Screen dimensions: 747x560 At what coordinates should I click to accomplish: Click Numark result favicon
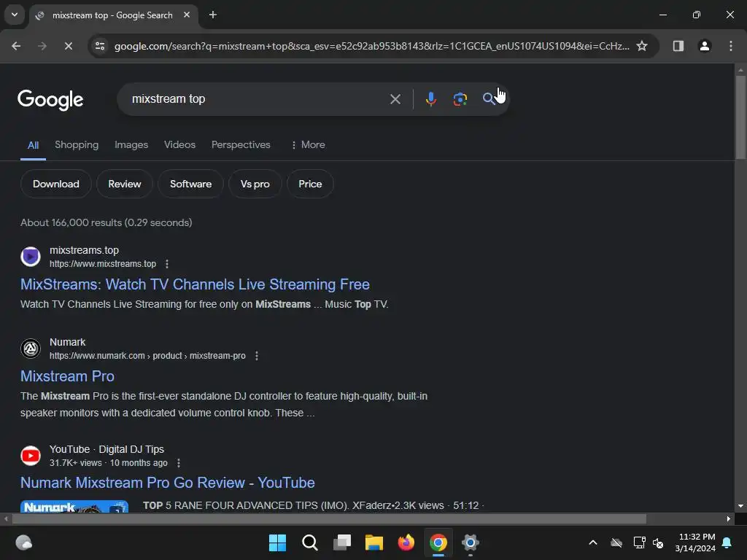click(31, 349)
